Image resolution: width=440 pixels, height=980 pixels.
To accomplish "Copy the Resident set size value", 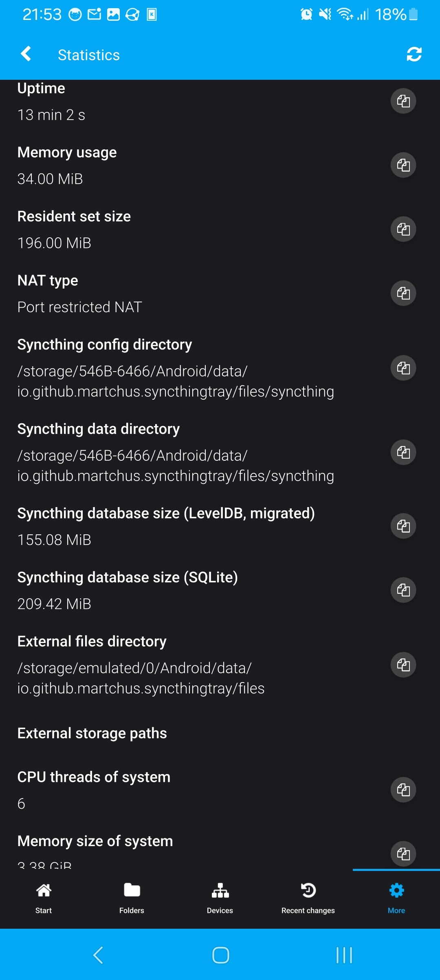I will coord(403,229).
